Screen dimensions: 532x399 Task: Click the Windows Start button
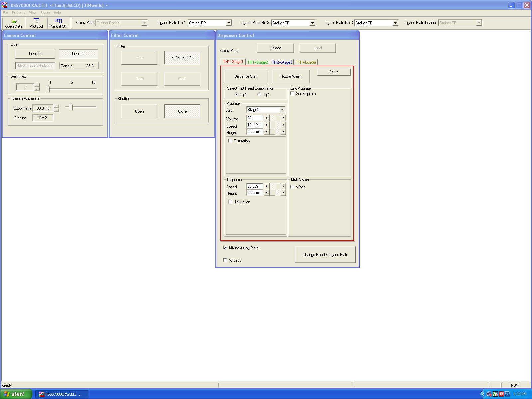pos(16,394)
